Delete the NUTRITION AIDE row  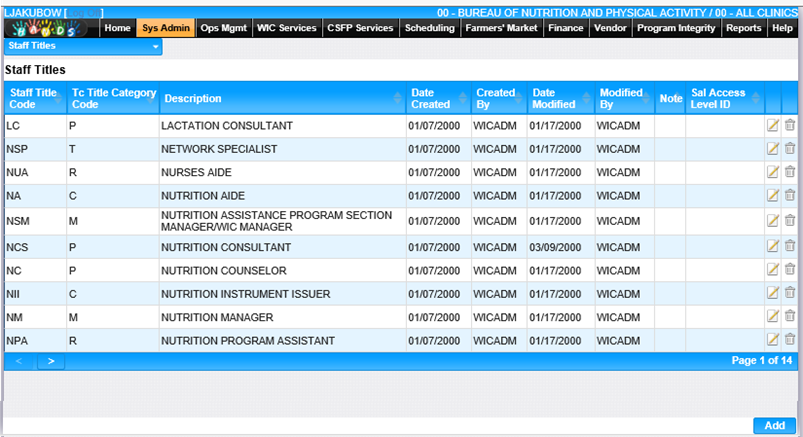click(790, 195)
